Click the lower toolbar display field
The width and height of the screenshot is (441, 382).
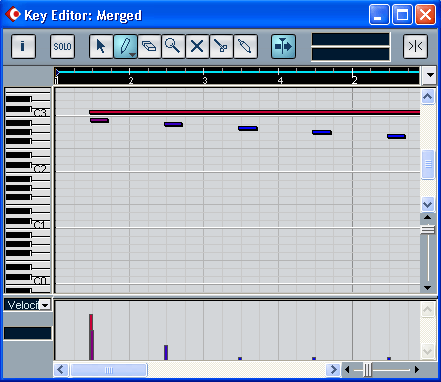tap(351, 54)
